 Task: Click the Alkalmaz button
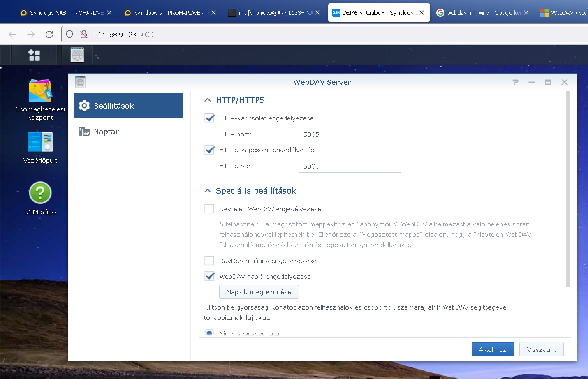pos(493,349)
